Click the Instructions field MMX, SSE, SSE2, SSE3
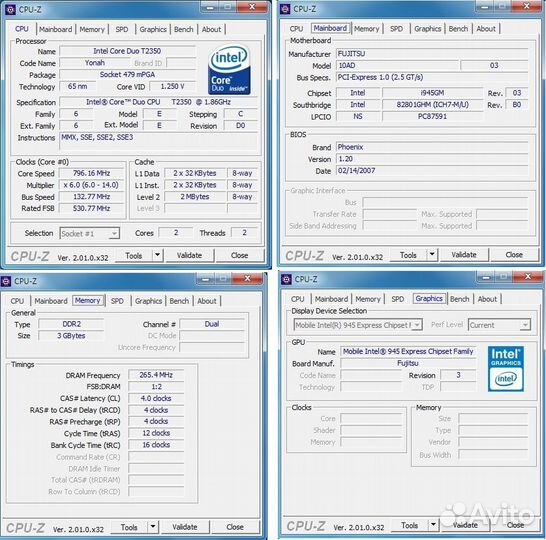 pos(159,141)
